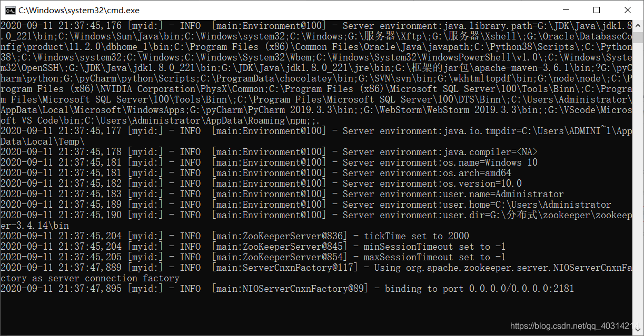
Task: Open the cmd system menu icon
Action: (10, 10)
